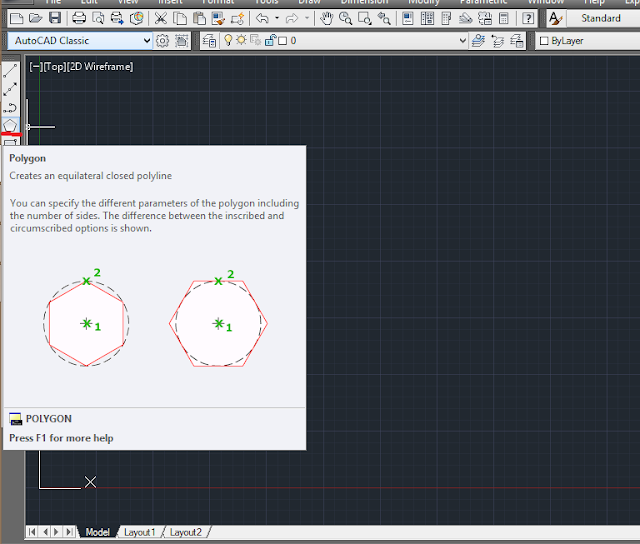This screenshot has width=640, height=544.
Task: Expand the layer list dropdown arrow
Action: pos(462,41)
